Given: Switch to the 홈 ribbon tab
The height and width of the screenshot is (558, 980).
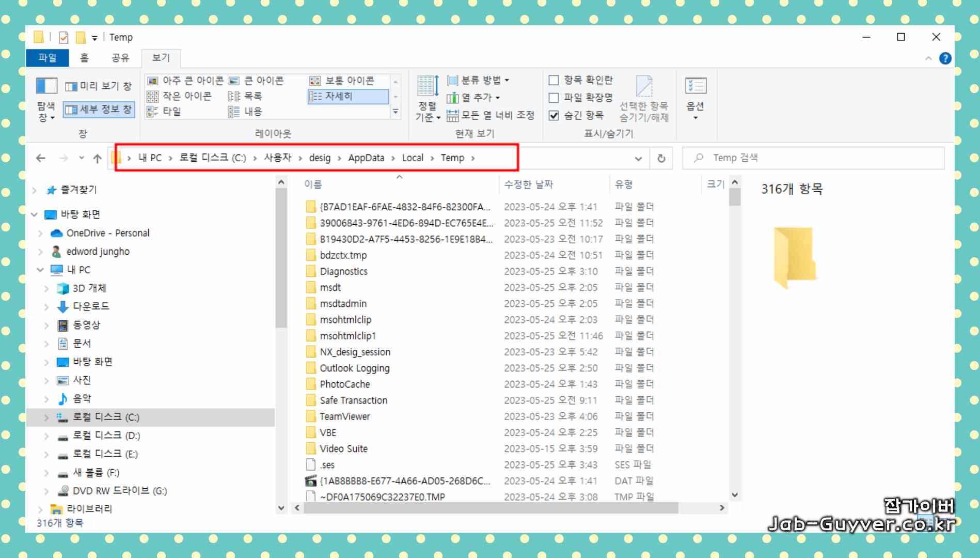Looking at the screenshot, I should 84,58.
